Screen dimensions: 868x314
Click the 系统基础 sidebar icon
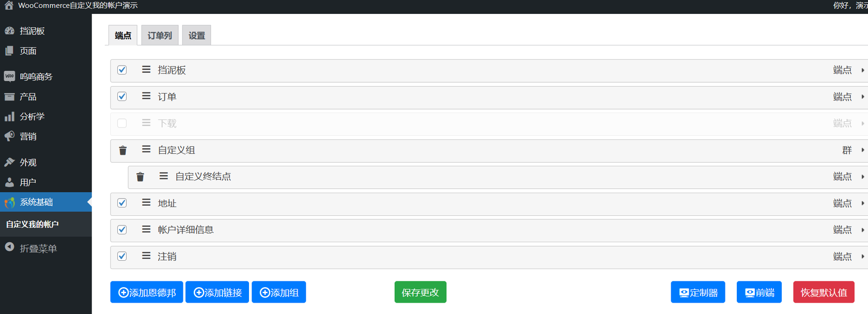9,202
